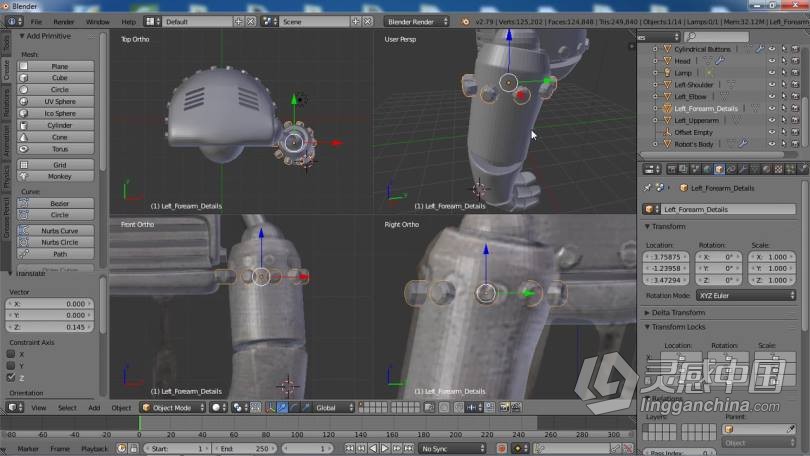
Task: Toggle the X constraint axis checkbox
Action: 10,354
